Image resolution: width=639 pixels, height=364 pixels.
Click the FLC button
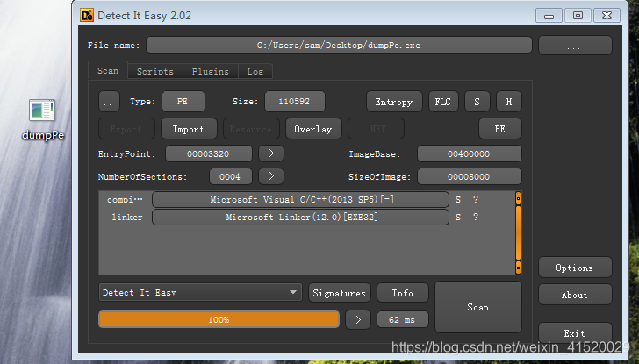coord(443,102)
